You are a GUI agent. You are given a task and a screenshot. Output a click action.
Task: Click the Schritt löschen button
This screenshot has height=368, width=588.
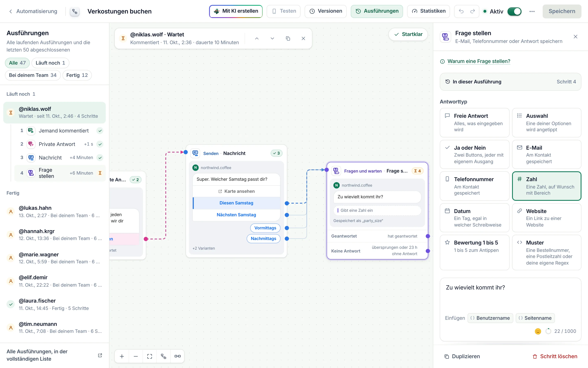(555, 356)
